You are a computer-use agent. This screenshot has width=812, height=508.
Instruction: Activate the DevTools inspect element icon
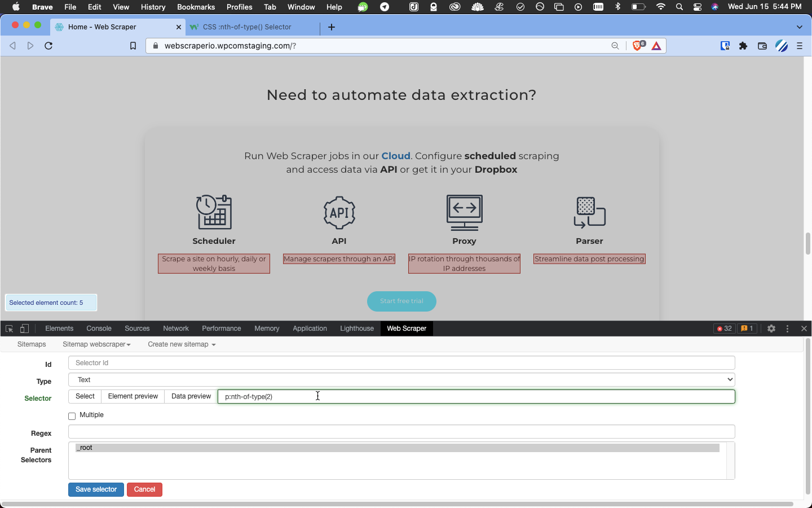[9, 329]
